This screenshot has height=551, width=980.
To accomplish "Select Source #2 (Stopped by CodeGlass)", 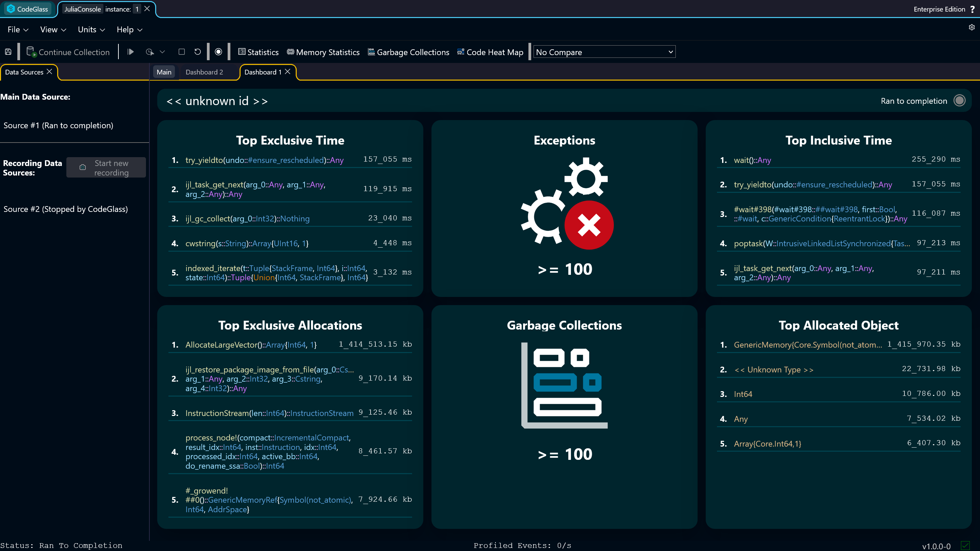I will [65, 209].
